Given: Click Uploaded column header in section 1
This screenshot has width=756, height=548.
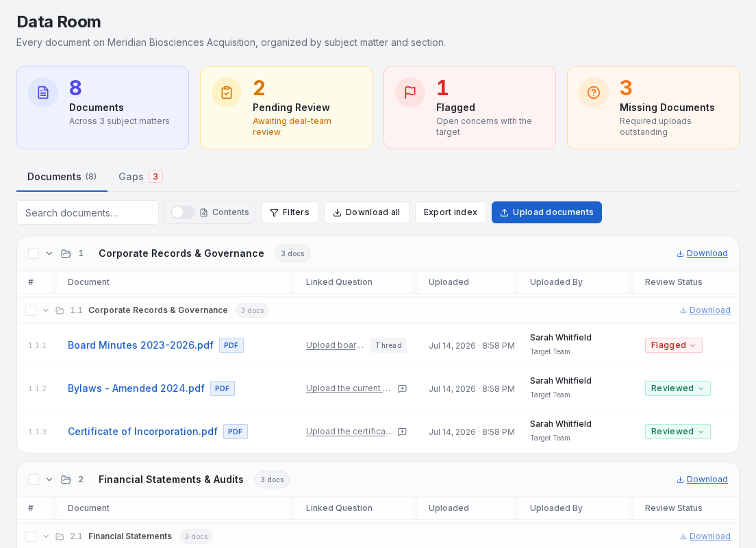Looking at the screenshot, I should tap(449, 282).
